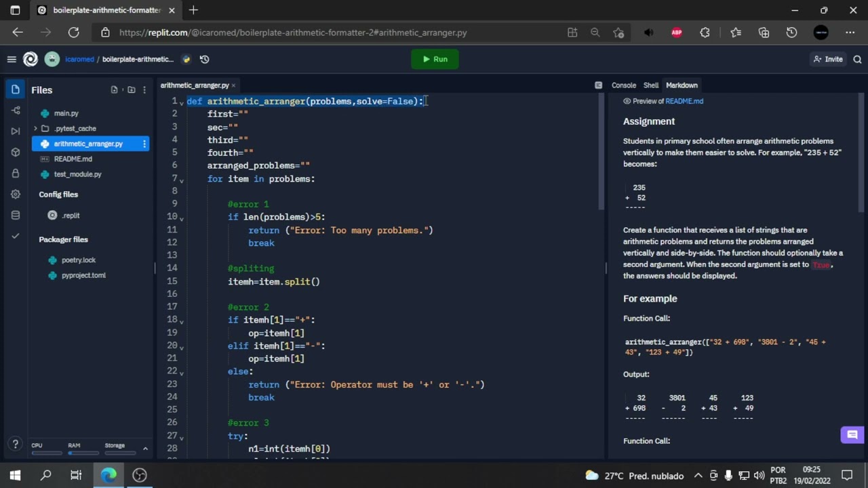
Task: Open the AdBlock Plus extension
Action: pyautogui.click(x=676, y=32)
